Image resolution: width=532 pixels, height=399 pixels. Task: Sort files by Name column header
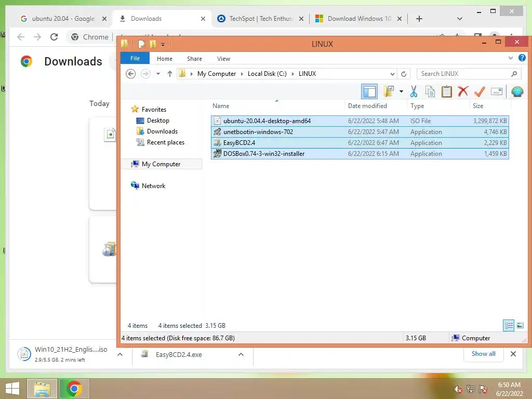pyautogui.click(x=220, y=106)
